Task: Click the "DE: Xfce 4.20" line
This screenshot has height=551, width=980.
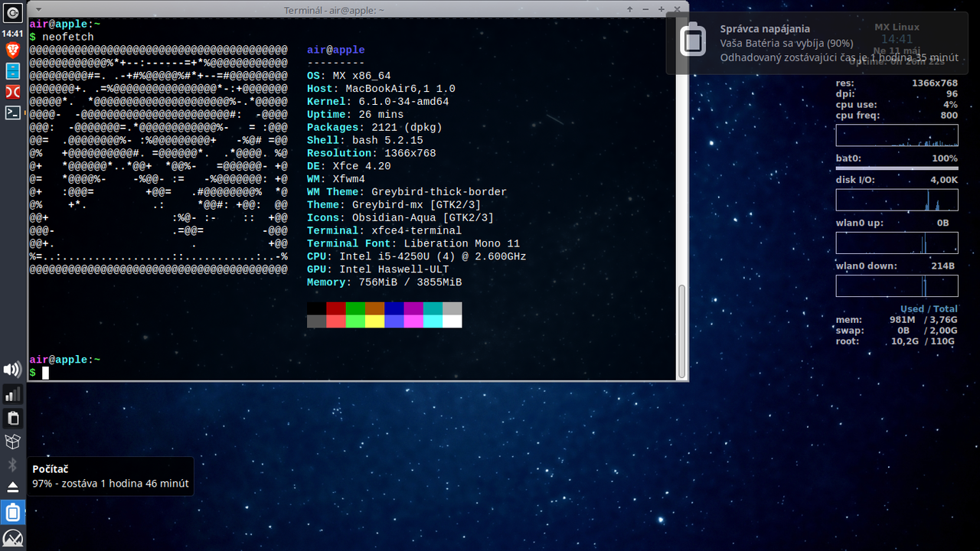Action: pyautogui.click(x=349, y=166)
